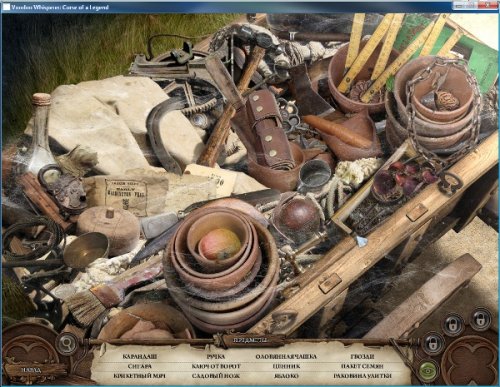The height and width of the screenshot is (387, 500).
Task: Click the brass bowl on the left
Action: [x=86, y=249]
